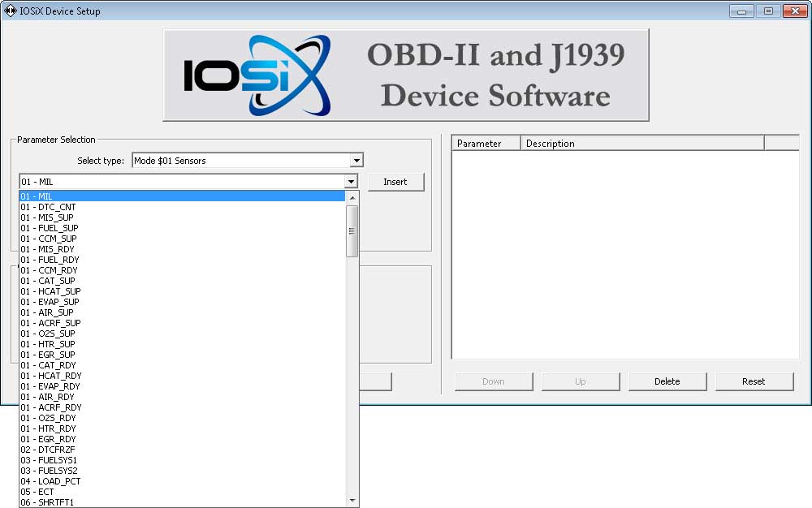
Task: Maximize the IOSiX Device Setup window
Action: (x=768, y=11)
